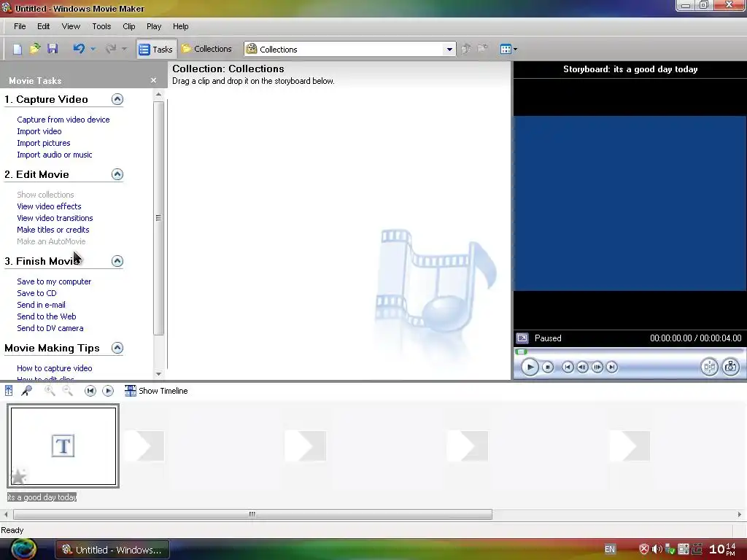Click Send to DV camera link

[x=50, y=328]
